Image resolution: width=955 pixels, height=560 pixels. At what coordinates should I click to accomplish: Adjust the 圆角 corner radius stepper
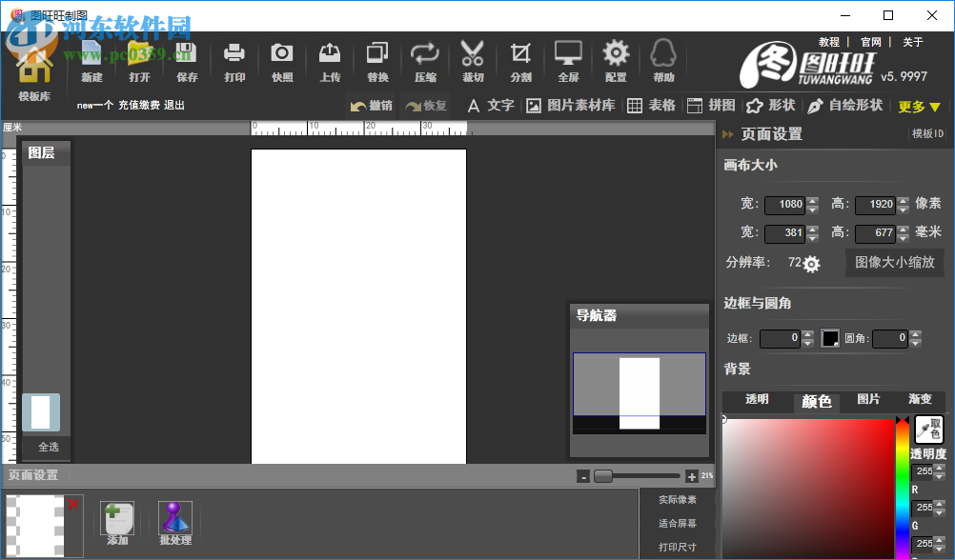(915, 338)
